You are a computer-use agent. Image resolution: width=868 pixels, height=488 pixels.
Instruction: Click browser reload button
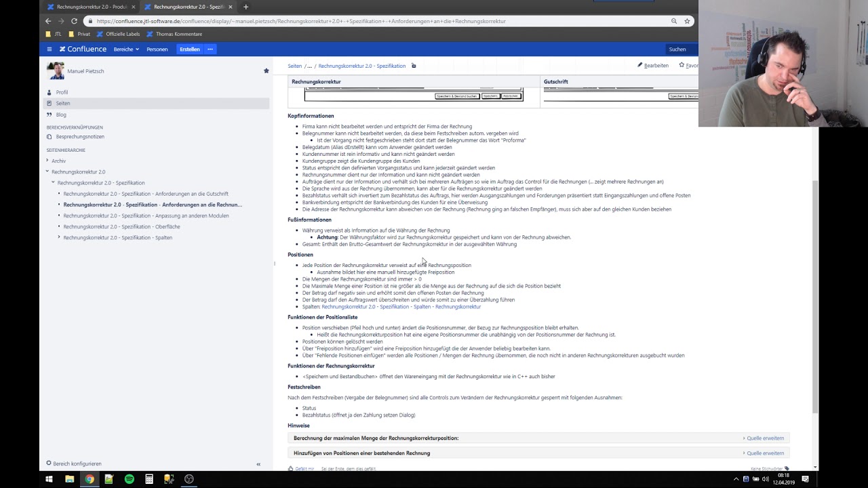(x=74, y=21)
